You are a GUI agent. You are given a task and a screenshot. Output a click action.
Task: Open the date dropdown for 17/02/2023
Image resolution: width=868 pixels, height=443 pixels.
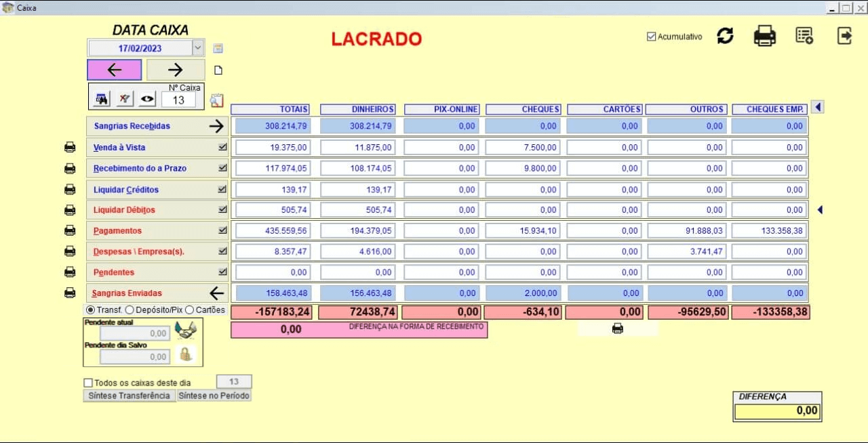coord(197,48)
